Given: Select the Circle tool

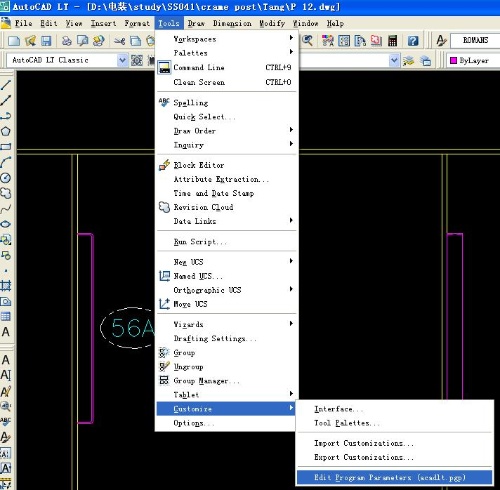Looking at the screenshot, I should tap(6, 178).
